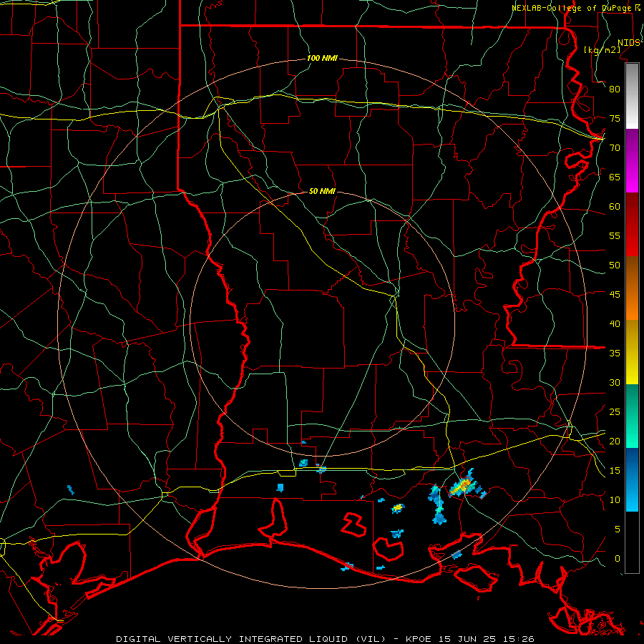Click the [kg/m2] units label

click(x=602, y=50)
